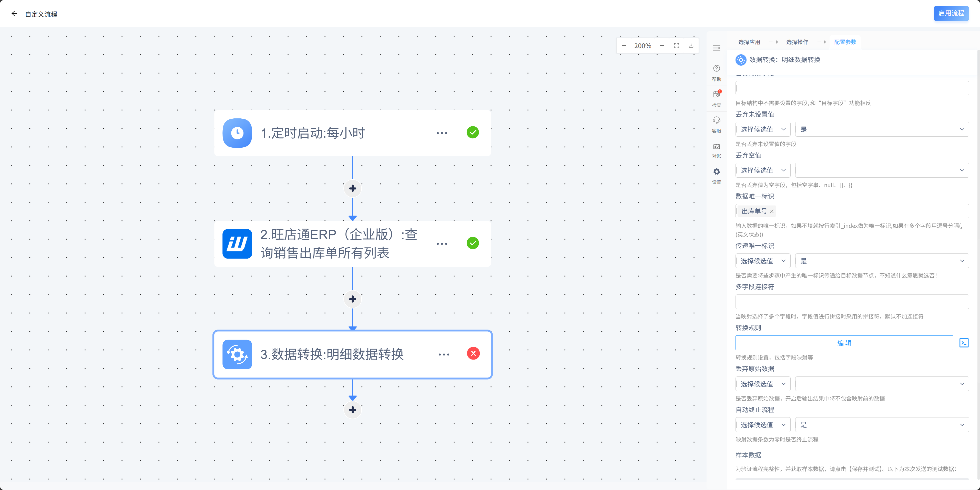The height and width of the screenshot is (490, 980).
Task: Click the 编辑 transform rule button
Action: [x=844, y=343]
